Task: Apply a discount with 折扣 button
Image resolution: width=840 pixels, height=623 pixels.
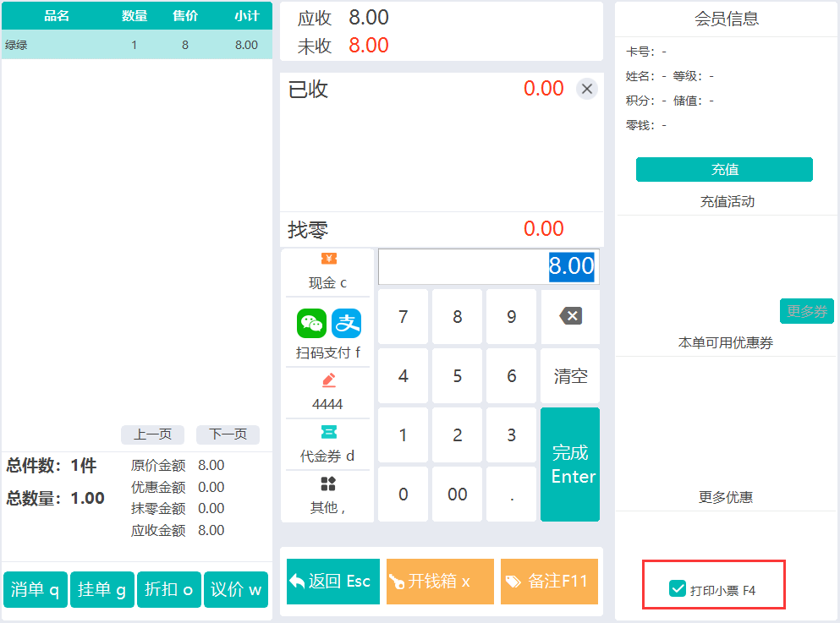Action: click(169, 590)
